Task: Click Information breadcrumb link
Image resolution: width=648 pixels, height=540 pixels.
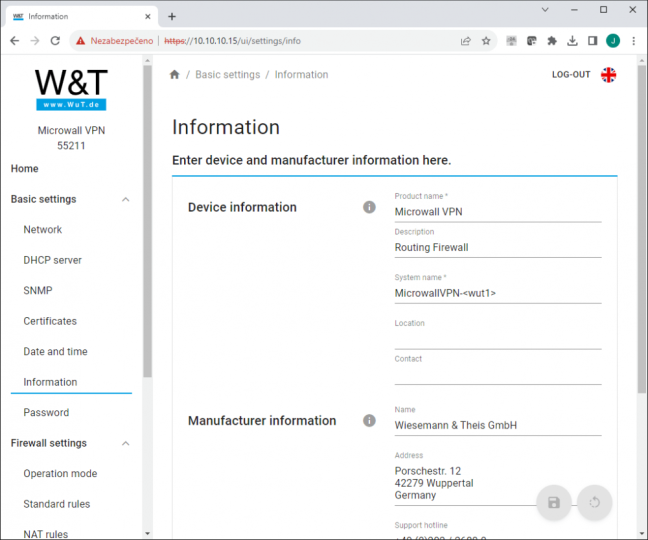Action: (301, 75)
